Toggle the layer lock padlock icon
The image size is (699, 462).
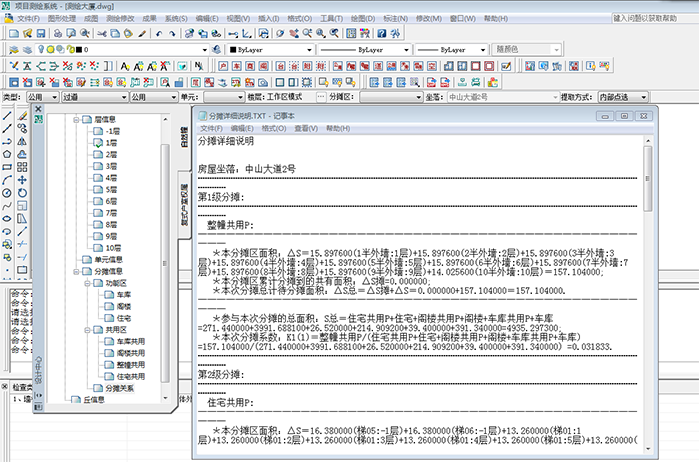coord(70,50)
